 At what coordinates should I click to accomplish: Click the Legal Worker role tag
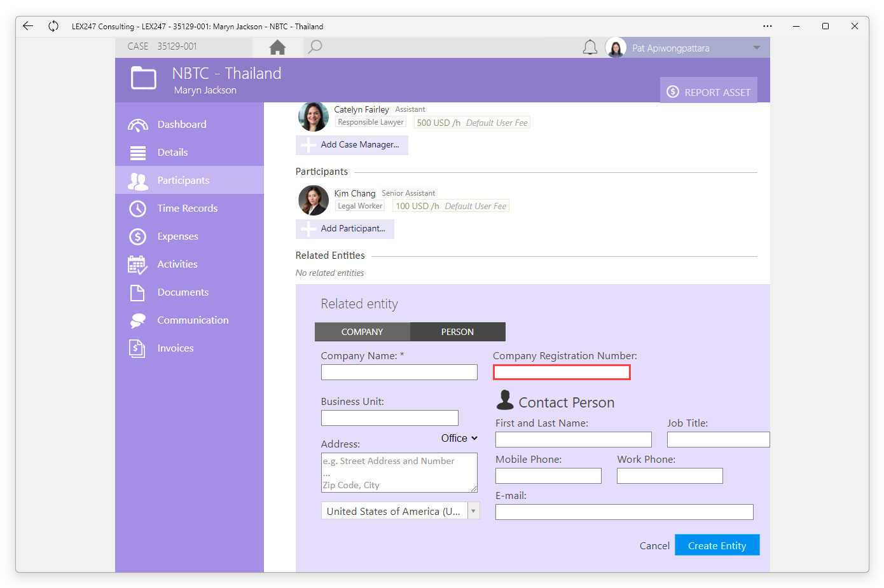click(x=360, y=206)
